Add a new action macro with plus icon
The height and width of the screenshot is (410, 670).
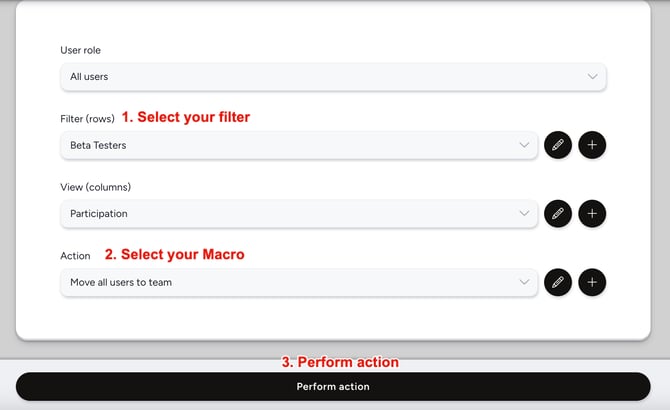pyautogui.click(x=592, y=282)
